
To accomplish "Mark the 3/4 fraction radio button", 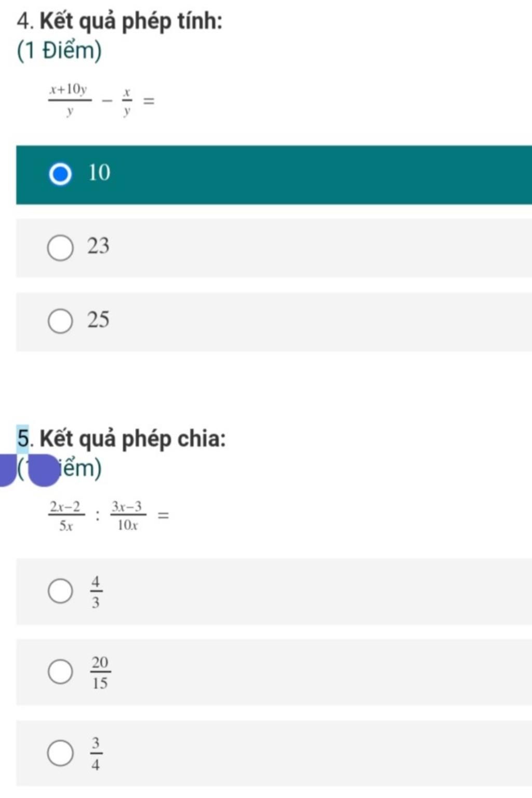I will click(60, 753).
